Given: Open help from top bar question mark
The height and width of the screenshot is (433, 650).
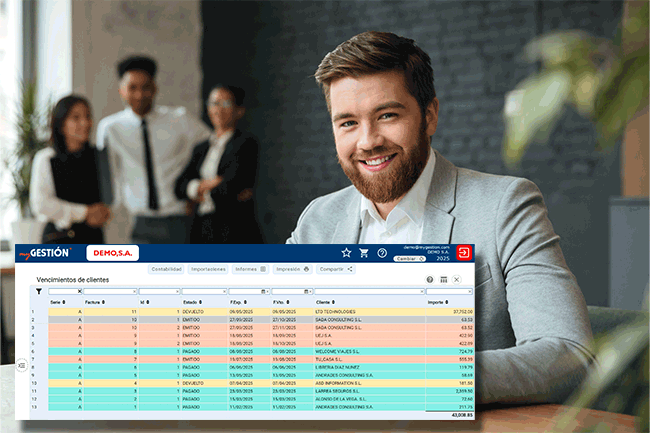Looking at the screenshot, I should pos(382,253).
